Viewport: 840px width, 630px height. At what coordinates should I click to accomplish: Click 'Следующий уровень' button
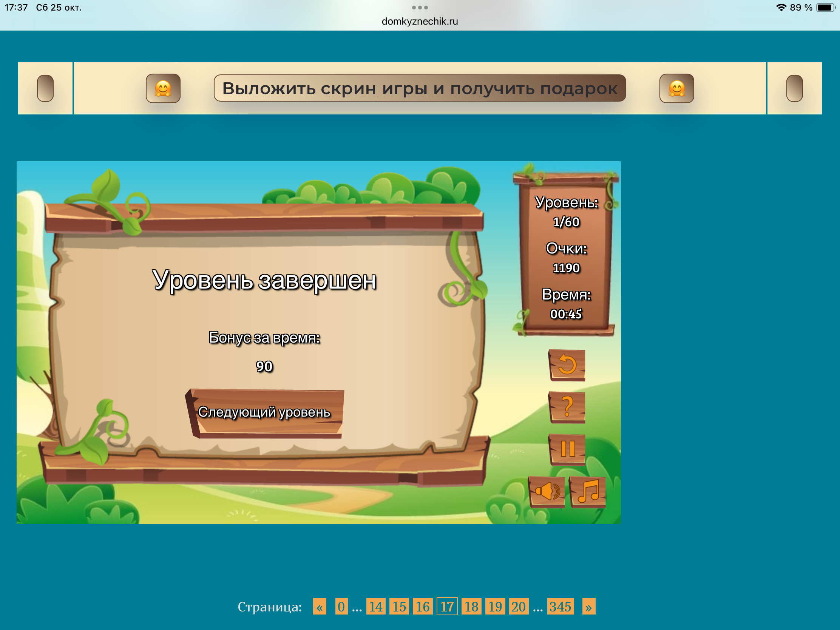point(265,412)
